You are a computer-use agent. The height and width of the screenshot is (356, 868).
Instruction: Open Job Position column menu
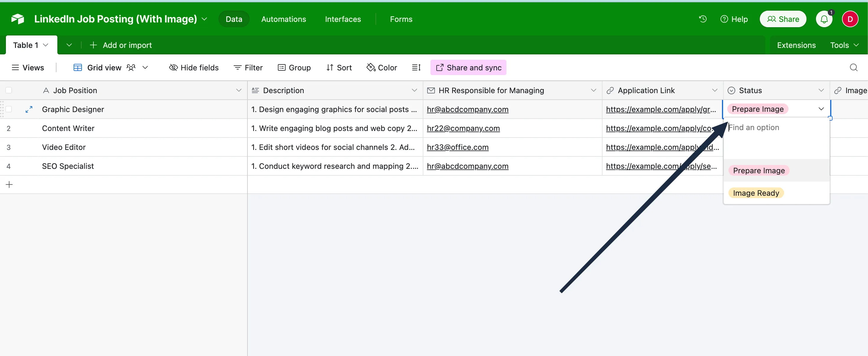click(x=239, y=90)
